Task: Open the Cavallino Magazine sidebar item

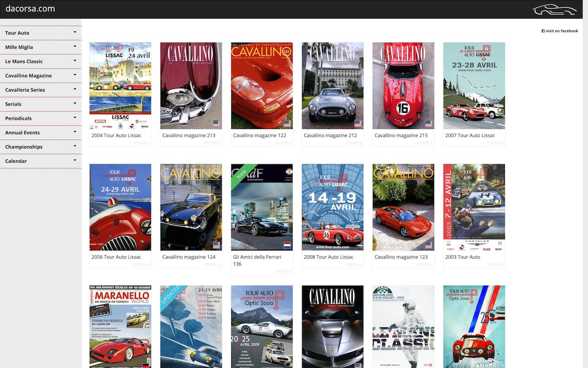Action: tap(41, 76)
